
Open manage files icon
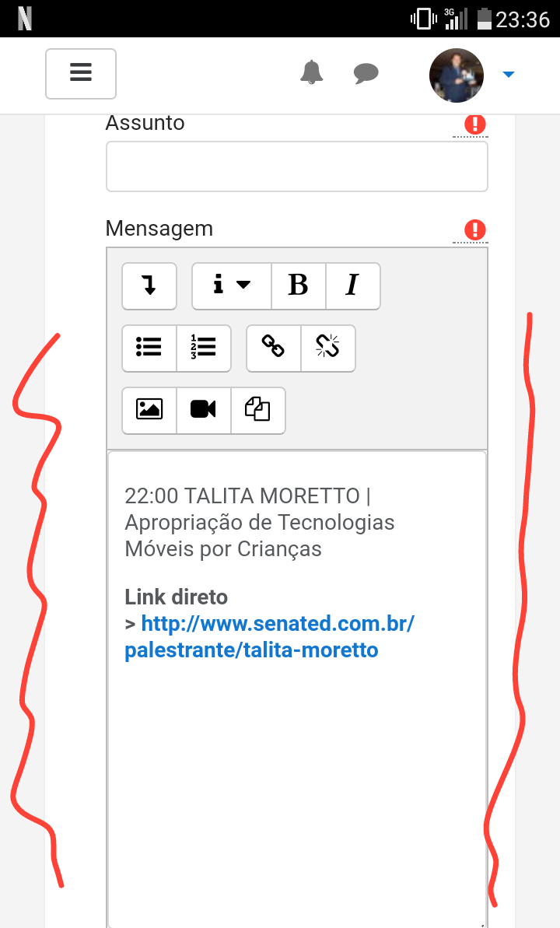pyautogui.click(x=258, y=410)
